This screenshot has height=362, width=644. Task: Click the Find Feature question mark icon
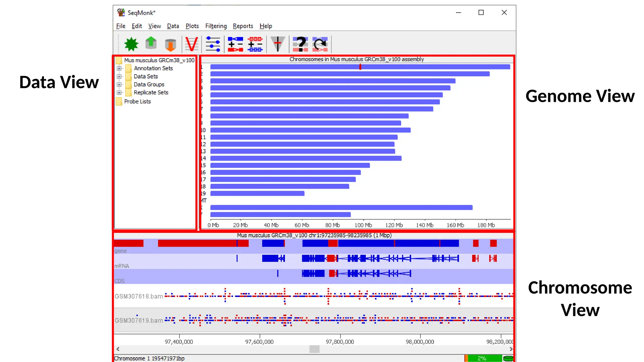pyautogui.click(x=300, y=44)
